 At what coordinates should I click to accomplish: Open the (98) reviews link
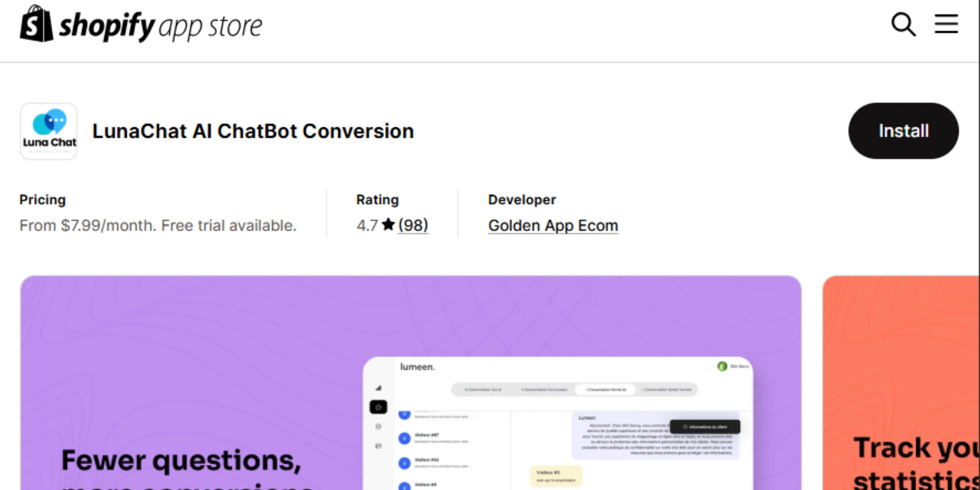pyautogui.click(x=413, y=225)
